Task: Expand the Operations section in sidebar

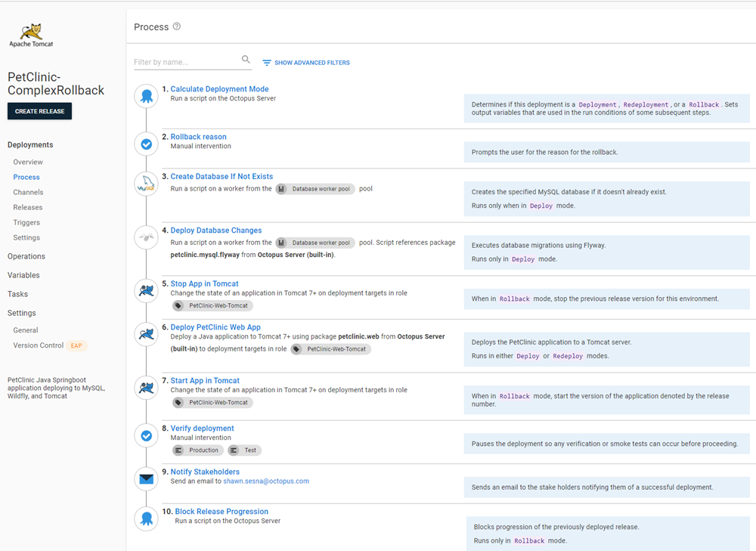Action: 26,256
